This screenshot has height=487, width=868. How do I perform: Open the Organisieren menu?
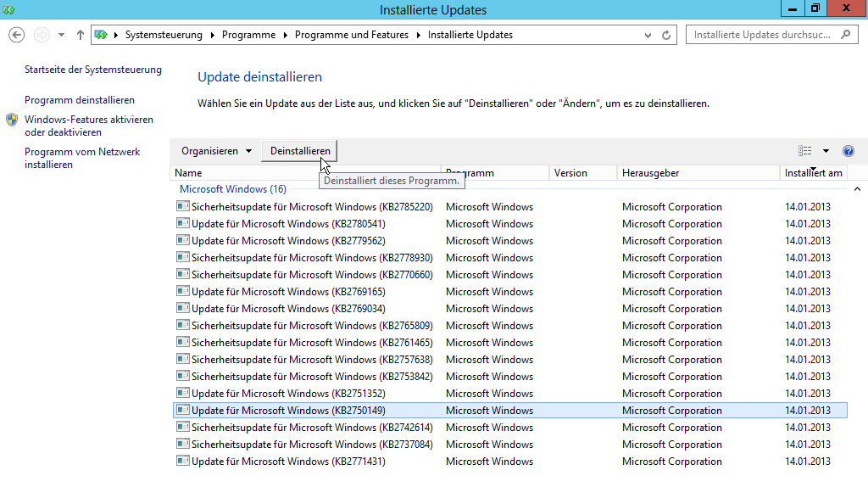click(x=216, y=151)
